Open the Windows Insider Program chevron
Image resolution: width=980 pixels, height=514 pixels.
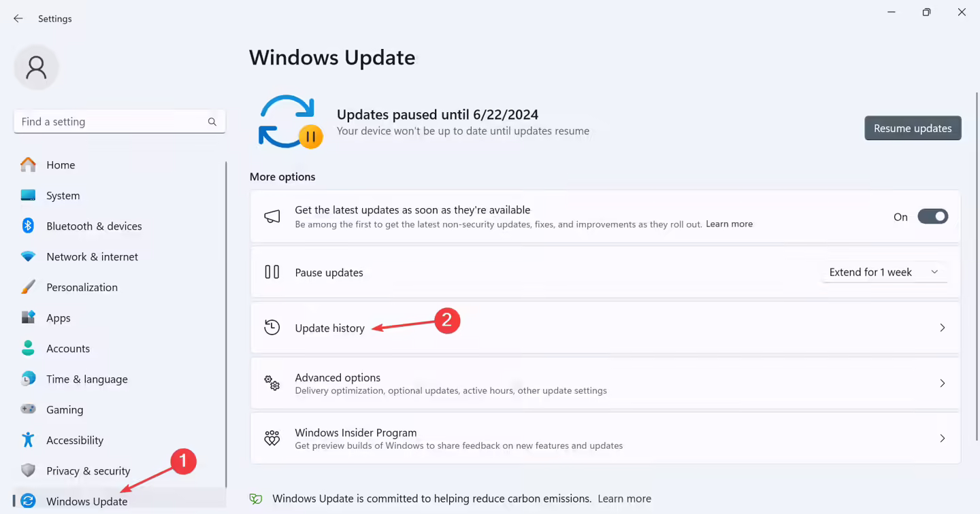click(943, 439)
